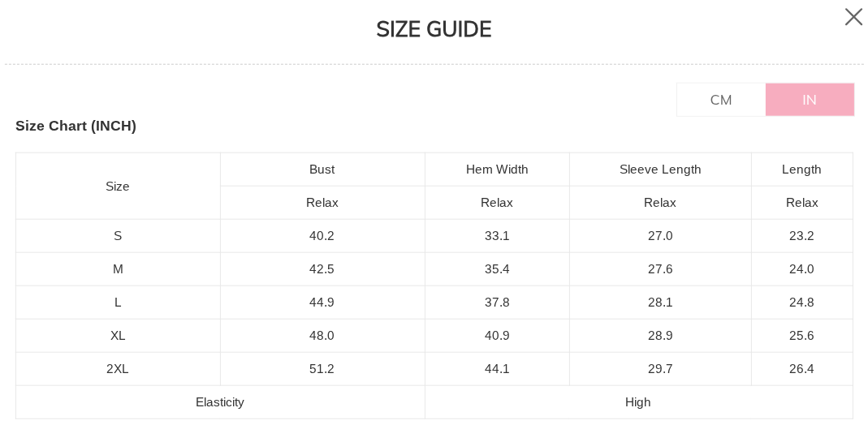The width and height of the screenshot is (868, 425).
Task: Click the Elasticity row label
Action: (x=220, y=402)
